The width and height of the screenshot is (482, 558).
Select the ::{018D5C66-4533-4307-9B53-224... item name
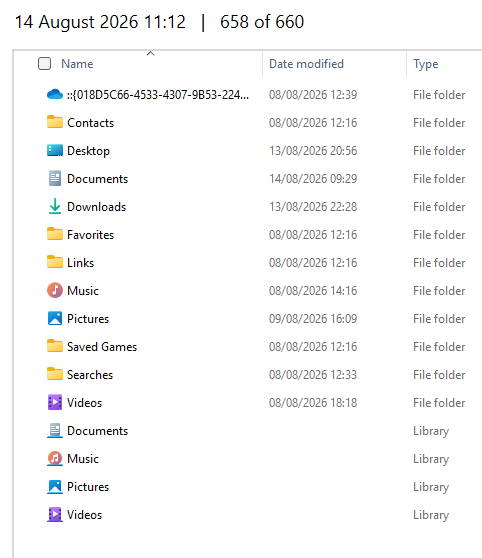[x=158, y=95]
